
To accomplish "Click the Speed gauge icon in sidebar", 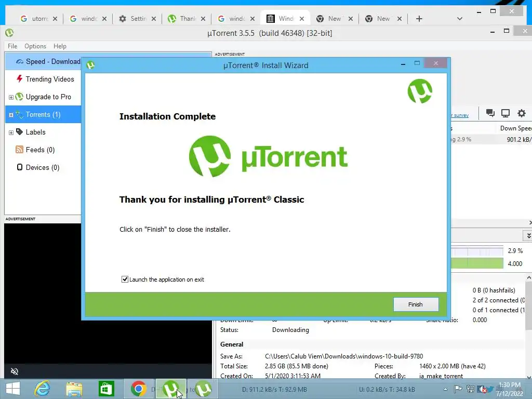I will 20,61.
